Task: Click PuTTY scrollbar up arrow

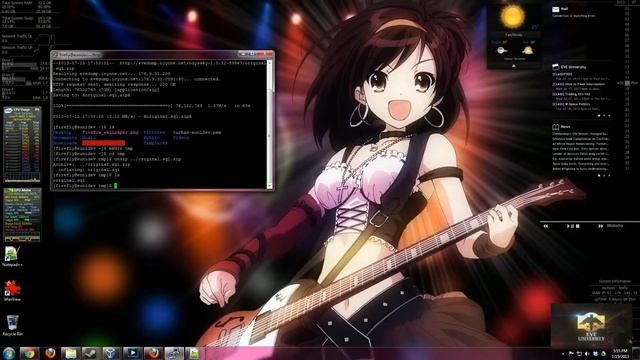Action: [x=269, y=63]
